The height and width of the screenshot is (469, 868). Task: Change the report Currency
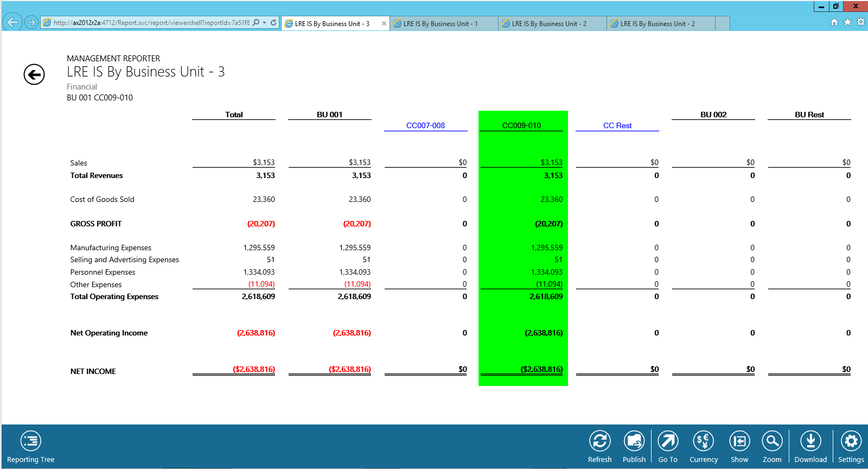pos(703,441)
